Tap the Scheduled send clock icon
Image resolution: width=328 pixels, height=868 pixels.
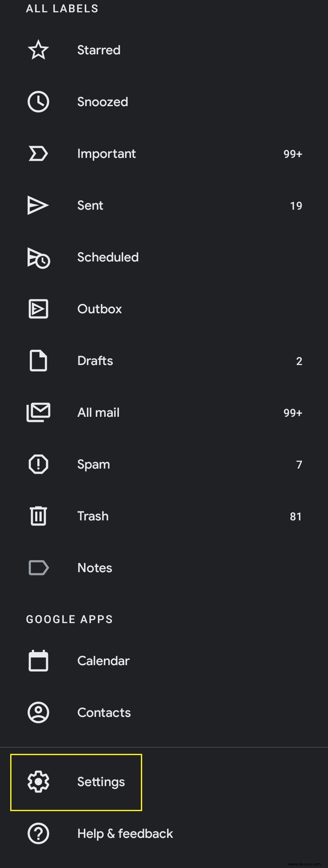tap(39, 258)
